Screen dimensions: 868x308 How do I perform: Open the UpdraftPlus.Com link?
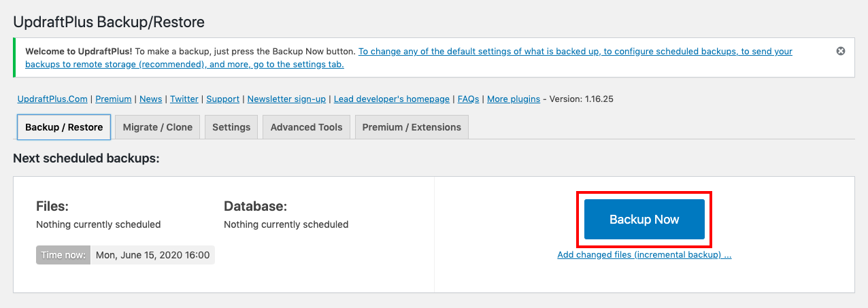[x=52, y=99]
